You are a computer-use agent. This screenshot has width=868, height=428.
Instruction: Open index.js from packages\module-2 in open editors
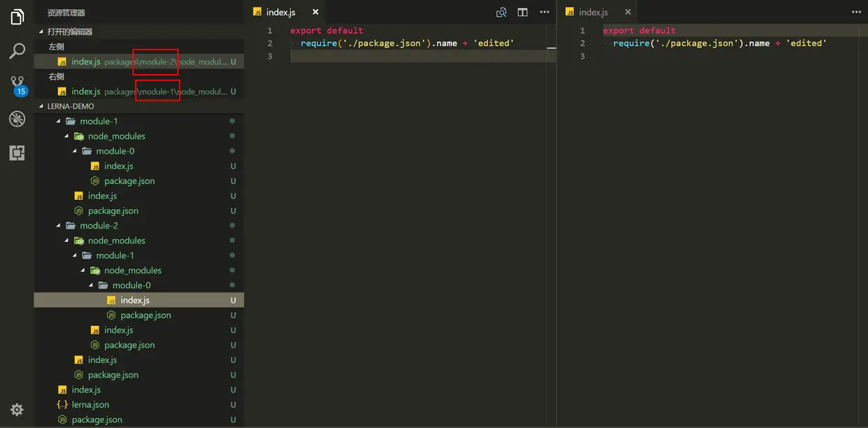tap(139, 62)
